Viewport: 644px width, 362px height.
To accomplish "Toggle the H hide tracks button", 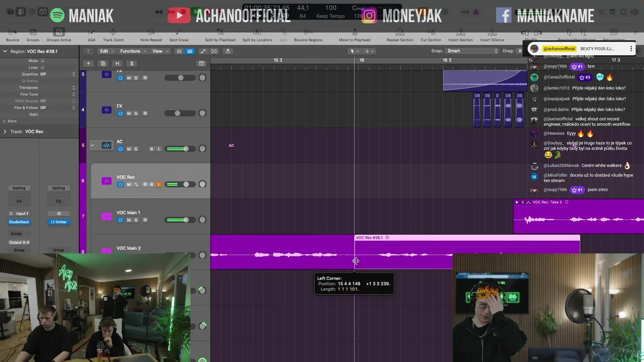I will click(117, 63).
